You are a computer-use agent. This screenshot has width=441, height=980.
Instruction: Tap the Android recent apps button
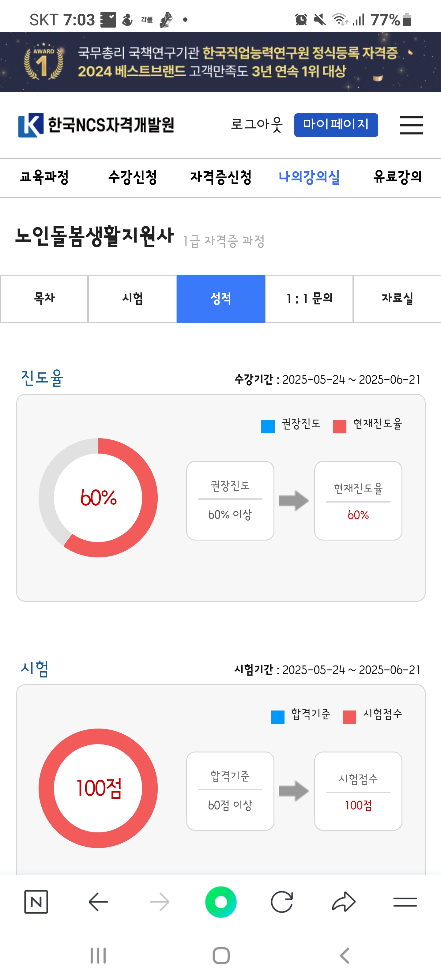(98, 955)
